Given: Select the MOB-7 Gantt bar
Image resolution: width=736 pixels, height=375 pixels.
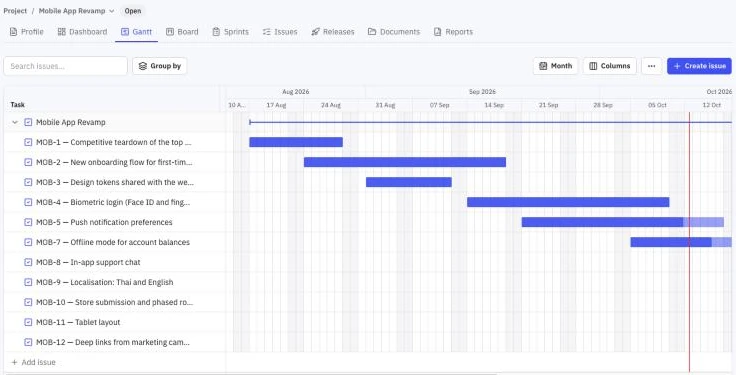Looking at the screenshot, I should pyautogui.click(x=681, y=242).
